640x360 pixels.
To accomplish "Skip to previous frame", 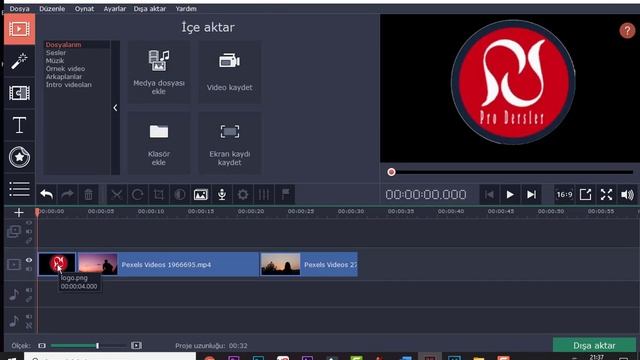I will coord(489,194).
